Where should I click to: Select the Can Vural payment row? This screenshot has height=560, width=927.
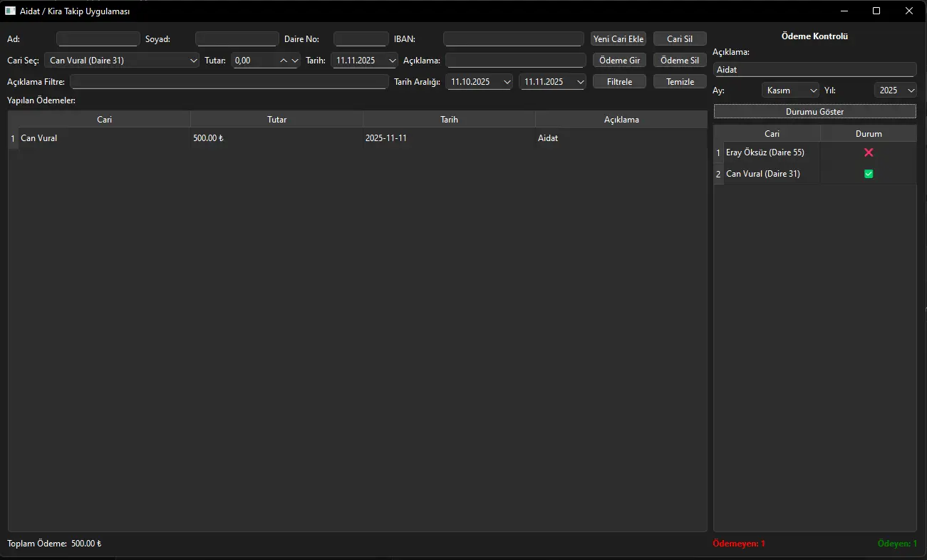tap(103, 138)
